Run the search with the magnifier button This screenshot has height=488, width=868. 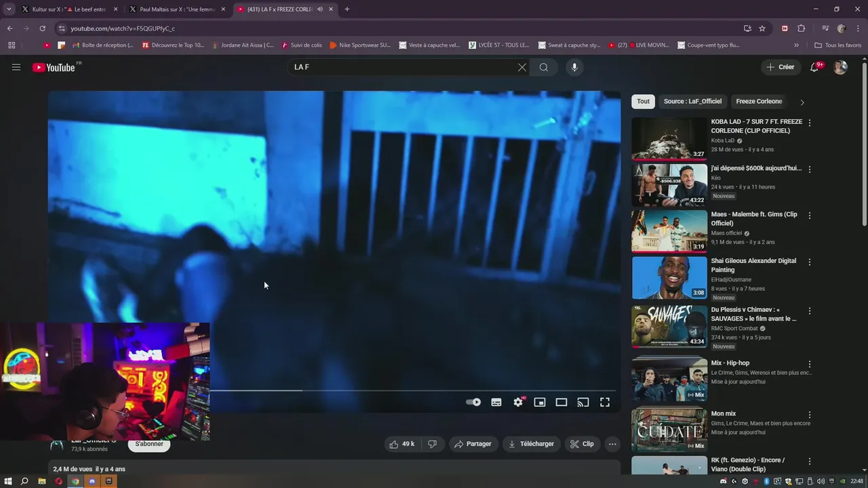(544, 67)
